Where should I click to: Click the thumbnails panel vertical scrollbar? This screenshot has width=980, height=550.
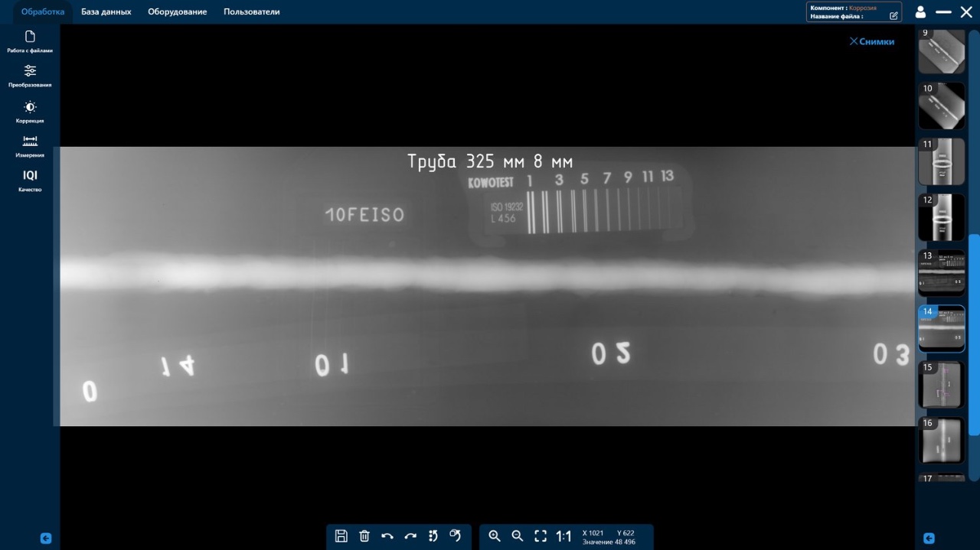(x=974, y=335)
